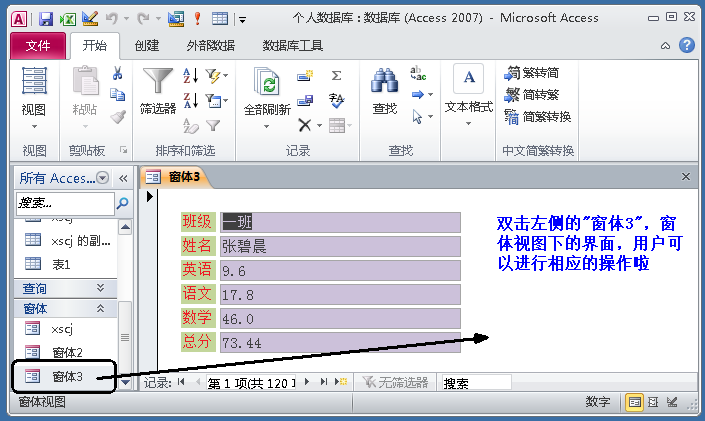
Task: Click the 查找 binoculars Find icon
Action: pyautogui.click(x=384, y=91)
